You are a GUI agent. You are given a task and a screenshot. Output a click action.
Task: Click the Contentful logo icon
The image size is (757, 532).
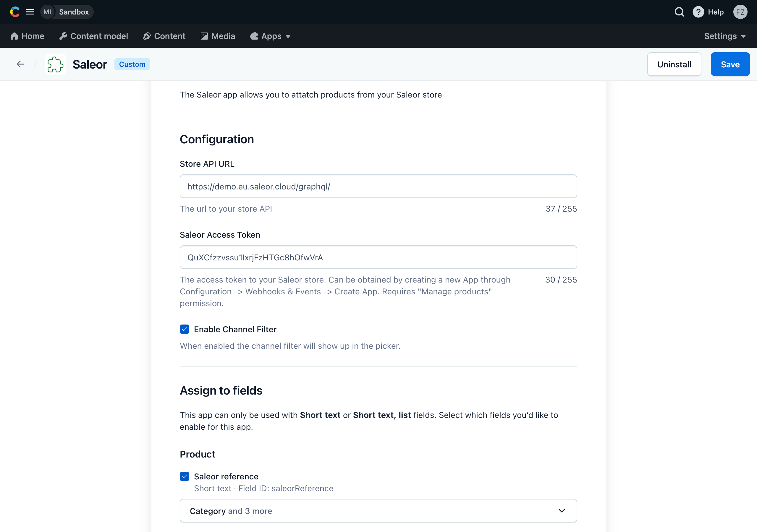click(15, 12)
